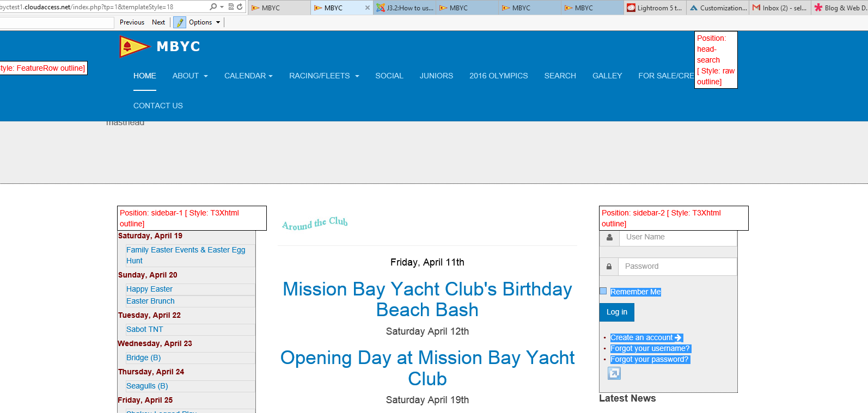Image resolution: width=868 pixels, height=413 pixels.
Task: Click the external link icon below login links
Action: pos(614,373)
